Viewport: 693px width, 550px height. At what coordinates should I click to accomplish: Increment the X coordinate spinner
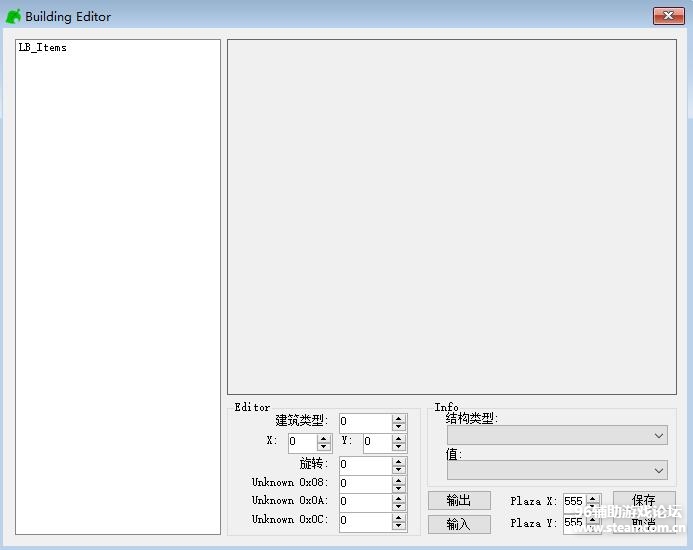pos(324,438)
